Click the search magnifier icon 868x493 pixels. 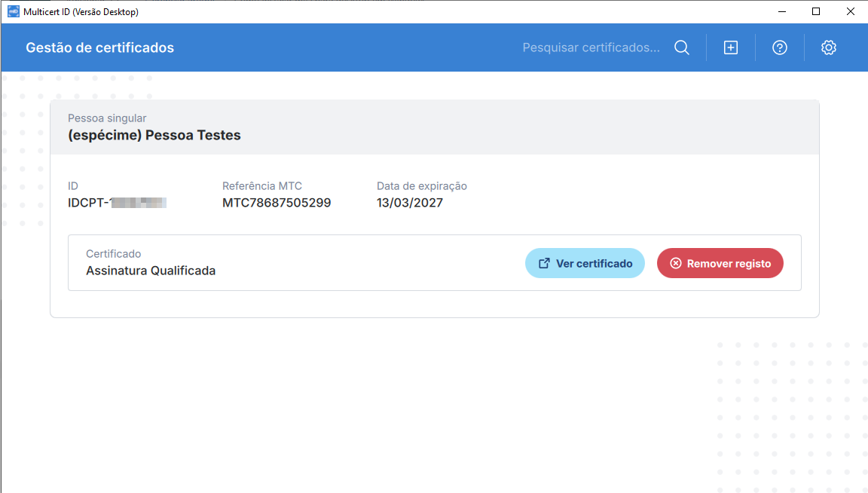681,47
